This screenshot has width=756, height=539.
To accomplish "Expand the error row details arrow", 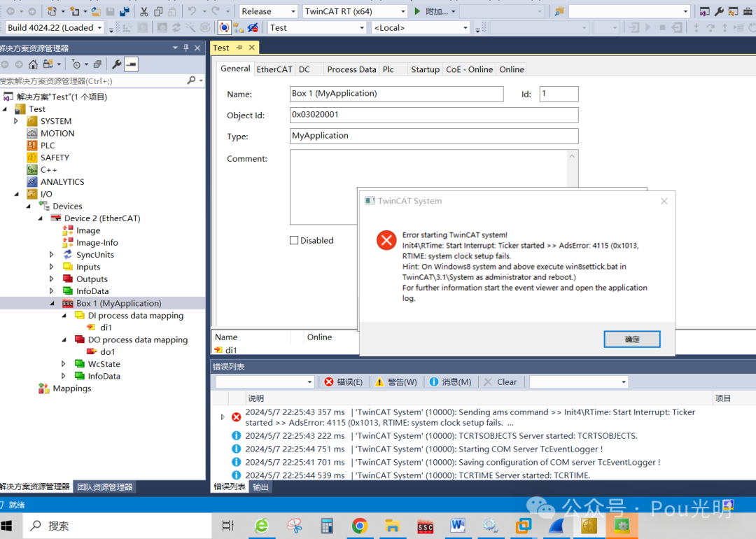I will [223, 417].
